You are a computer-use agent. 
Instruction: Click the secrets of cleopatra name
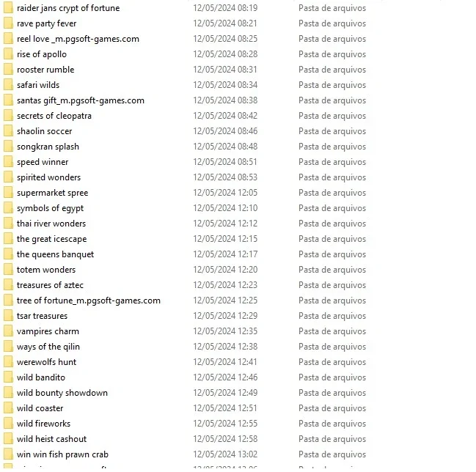pos(54,116)
